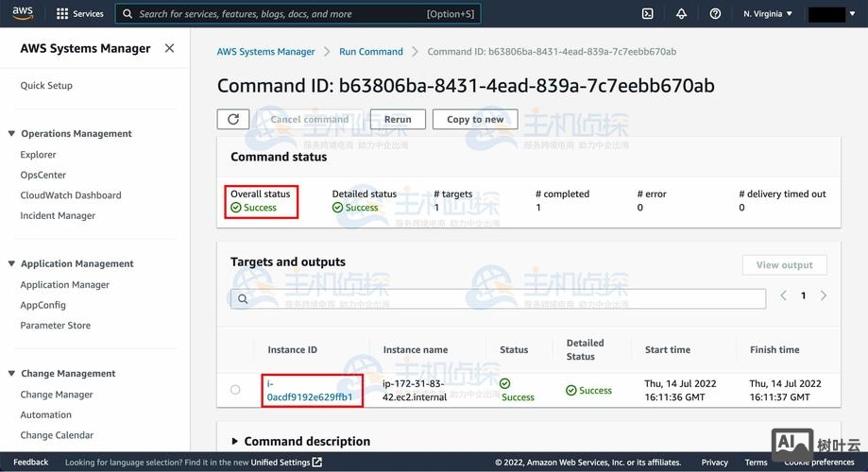868x472 pixels.
Task: Click the Rerun button
Action: point(398,119)
